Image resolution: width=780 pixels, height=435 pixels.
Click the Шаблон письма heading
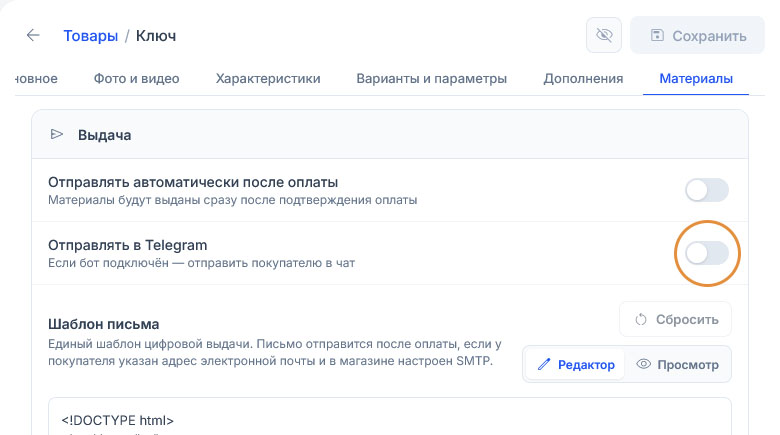(103, 325)
